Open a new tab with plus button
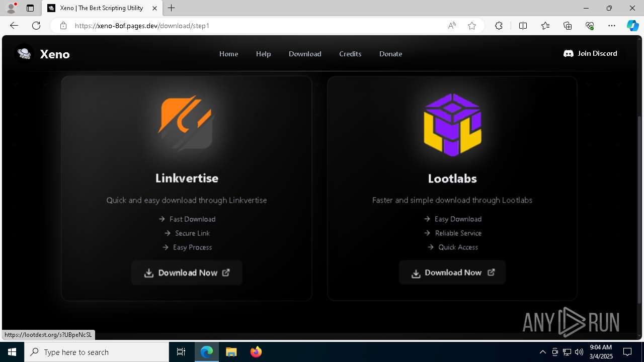Image resolution: width=644 pixels, height=362 pixels. tap(172, 8)
